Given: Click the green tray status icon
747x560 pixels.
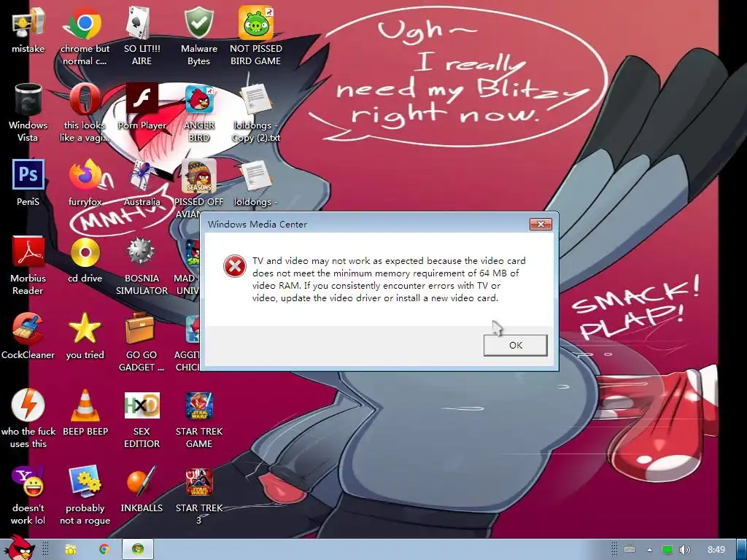Looking at the screenshot, I should pos(667,550).
